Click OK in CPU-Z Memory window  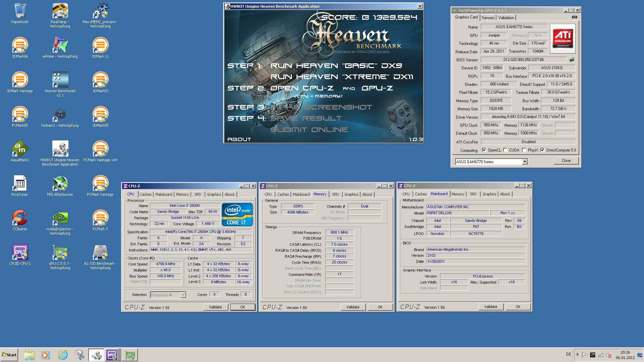tap(380, 307)
